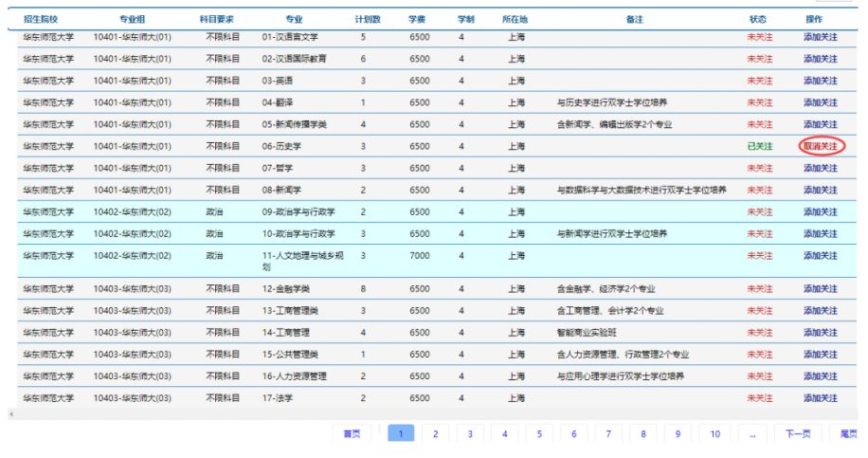The width and height of the screenshot is (868, 458).
Task: Click the 状态 column header
Action: point(758,19)
